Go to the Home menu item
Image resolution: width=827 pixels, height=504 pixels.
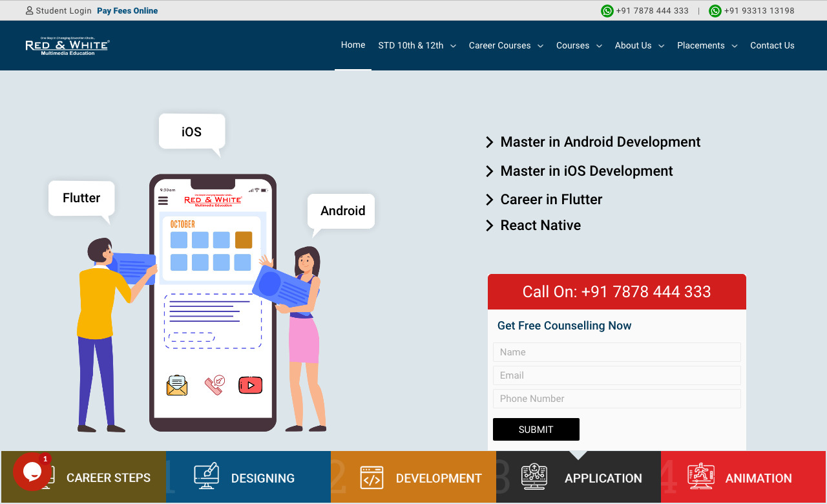tap(353, 45)
